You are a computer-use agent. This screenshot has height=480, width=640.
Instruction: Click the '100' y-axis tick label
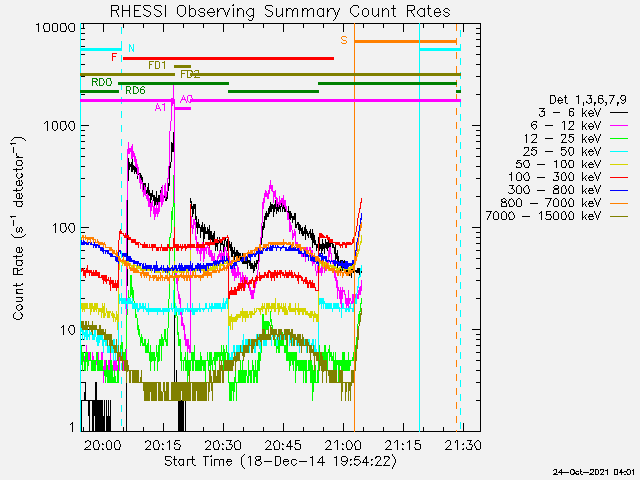(x=64, y=228)
